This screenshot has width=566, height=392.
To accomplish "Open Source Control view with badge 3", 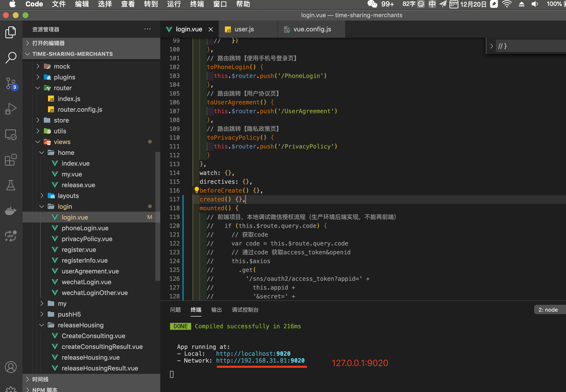I will [x=11, y=84].
